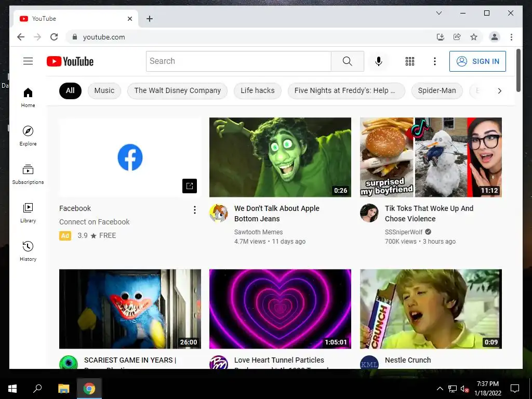Click the install app icon in address bar
This screenshot has height=399, width=532.
coord(441,37)
